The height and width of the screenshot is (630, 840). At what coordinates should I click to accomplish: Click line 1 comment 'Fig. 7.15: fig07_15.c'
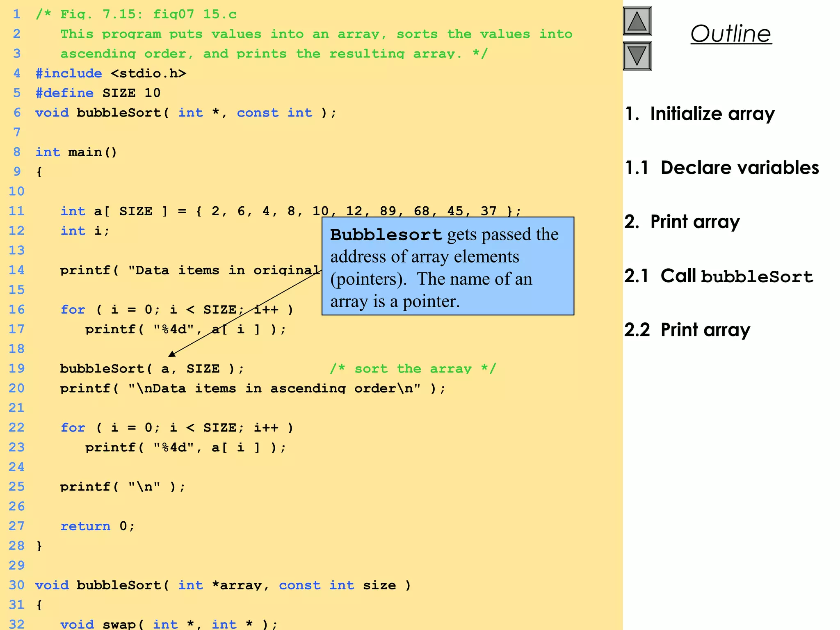tap(136, 14)
